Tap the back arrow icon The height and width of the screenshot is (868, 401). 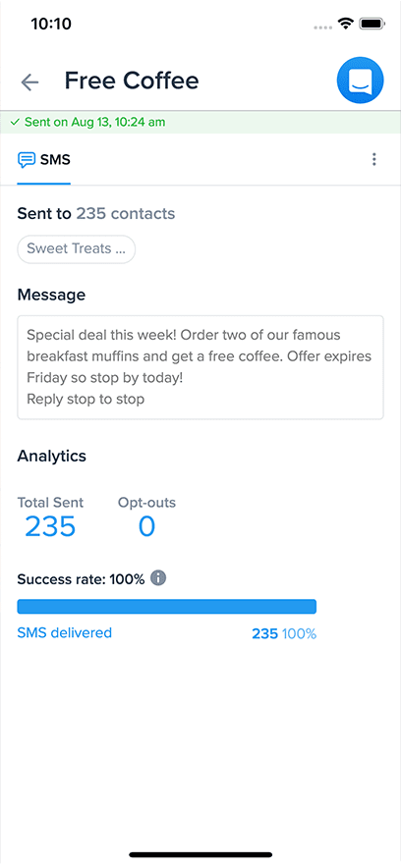point(29,82)
